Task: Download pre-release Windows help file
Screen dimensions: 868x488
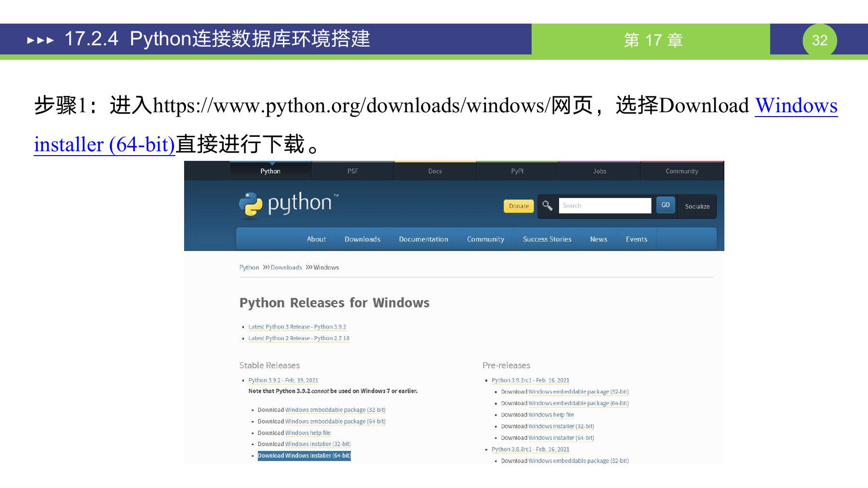Action: click(x=551, y=415)
